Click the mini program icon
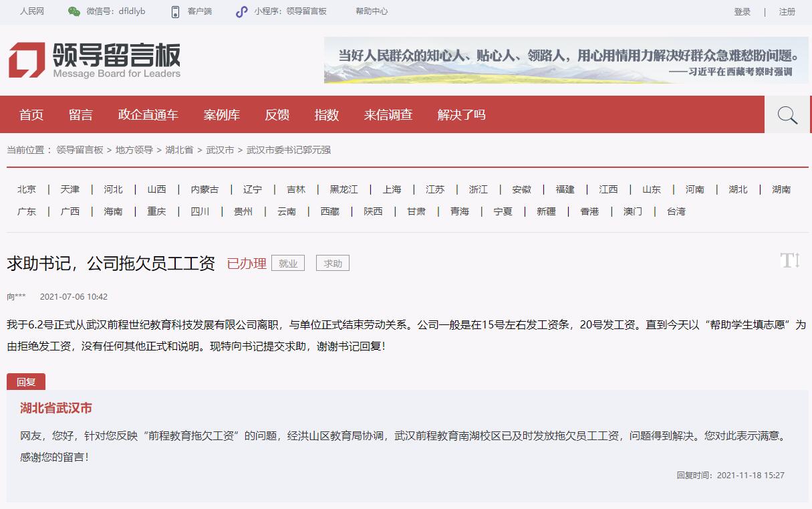Image resolution: width=812 pixels, height=509 pixels. pyautogui.click(x=241, y=11)
